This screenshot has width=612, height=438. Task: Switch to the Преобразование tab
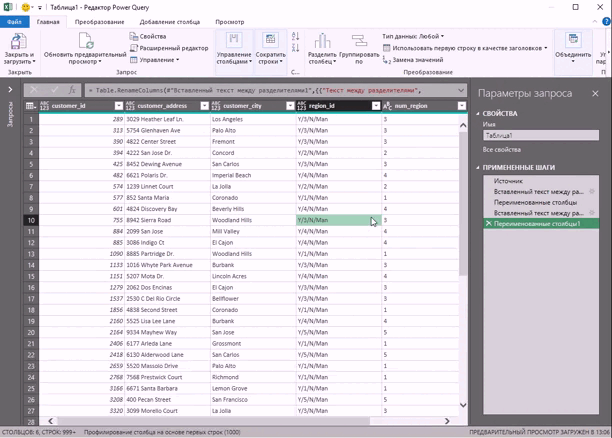click(100, 22)
